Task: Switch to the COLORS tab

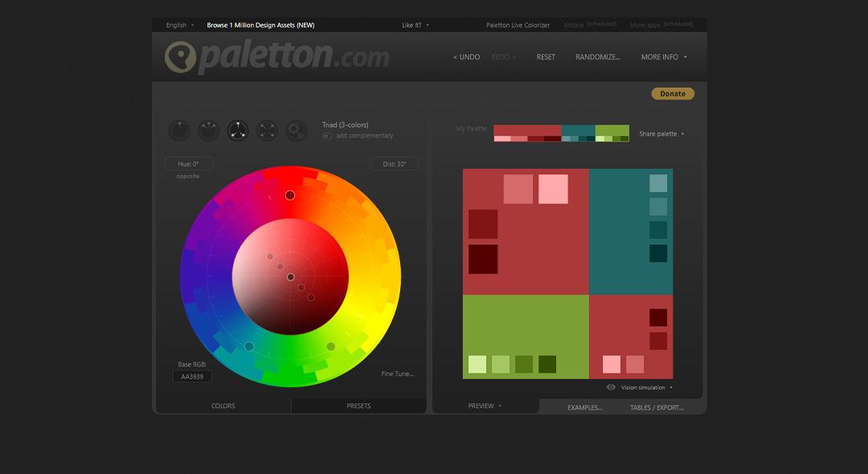Action: click(x=223, y=406)
